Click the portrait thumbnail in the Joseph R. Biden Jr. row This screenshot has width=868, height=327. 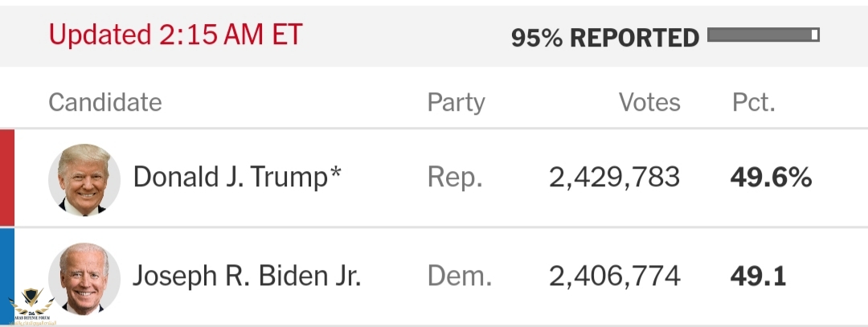tap(84, 278)
